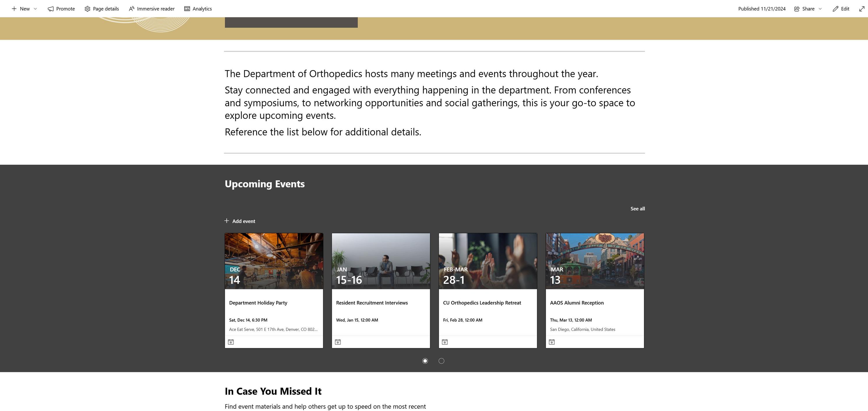Viewport: 868px width, 411px height.
Task: Open the CU Orthopedics Leadership Retreat title
Action: click(x=482, y=303)
